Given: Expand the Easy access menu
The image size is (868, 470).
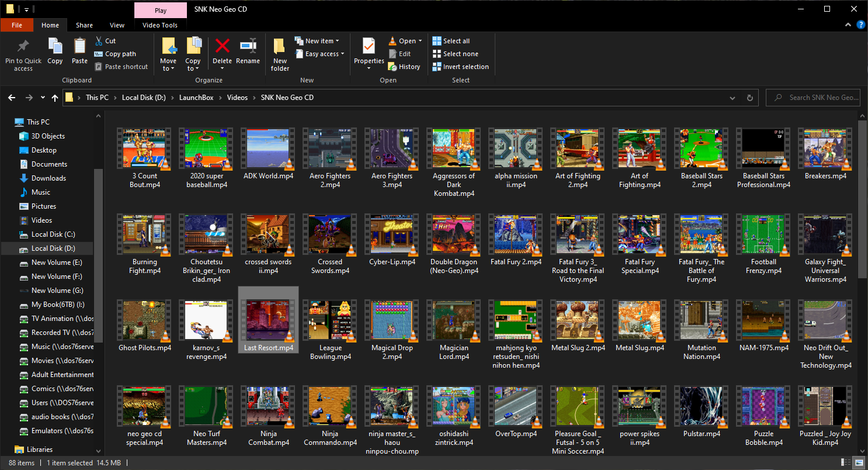Looking at the screenshot, I should pos(320,54).
